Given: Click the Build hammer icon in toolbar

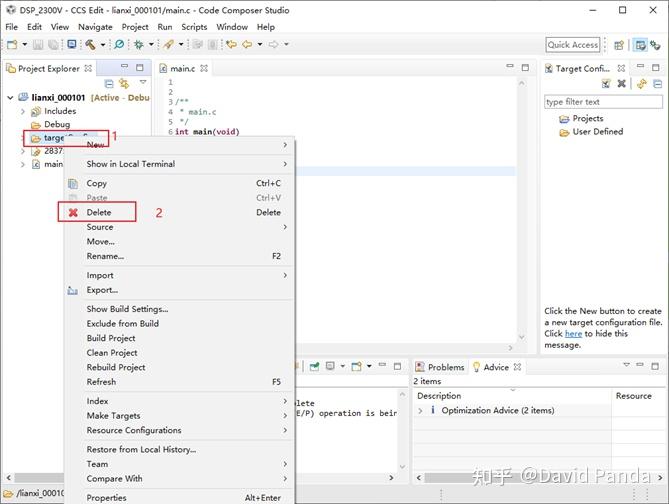Looking at the screenshot, I should point(90,44).
